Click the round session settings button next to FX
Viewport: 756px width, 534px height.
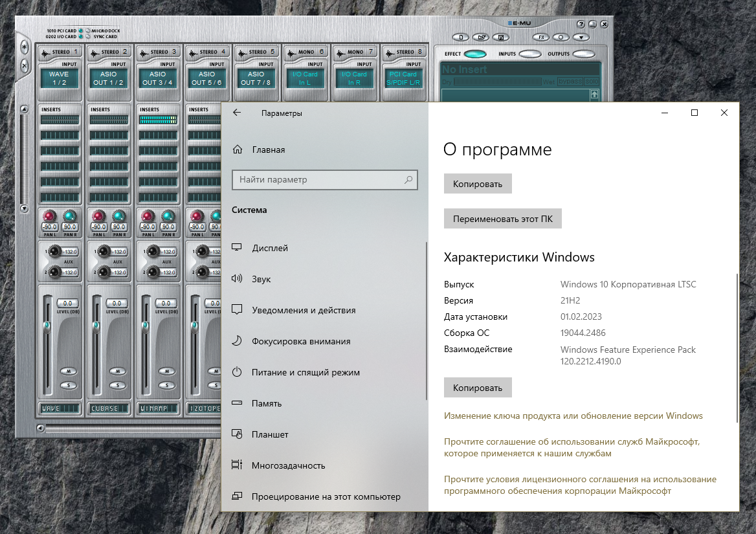tap(561, 37)
